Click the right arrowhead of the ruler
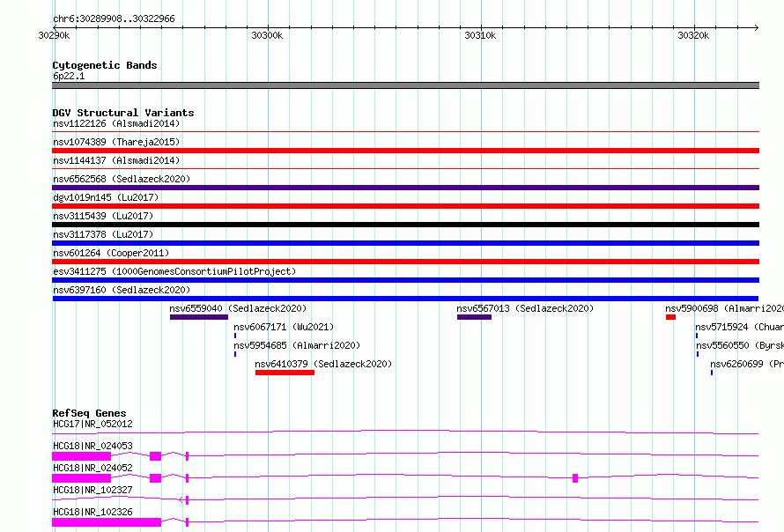This screenshot has width=784, height=532. pos(756,27)
